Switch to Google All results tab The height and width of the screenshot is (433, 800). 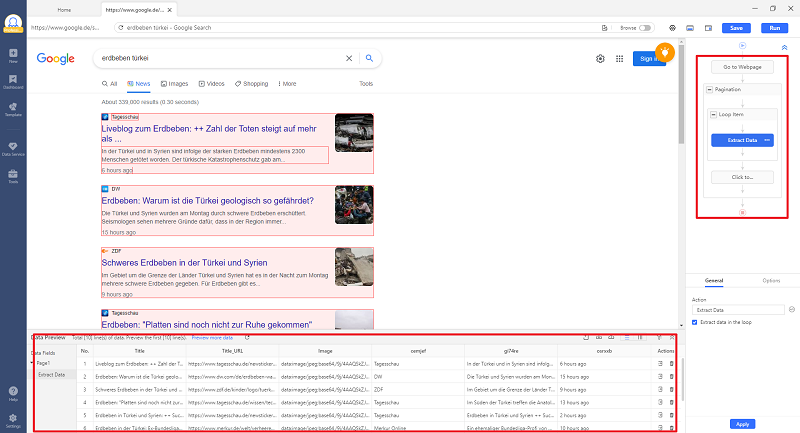pyautogui.click(x=109, y=84)
